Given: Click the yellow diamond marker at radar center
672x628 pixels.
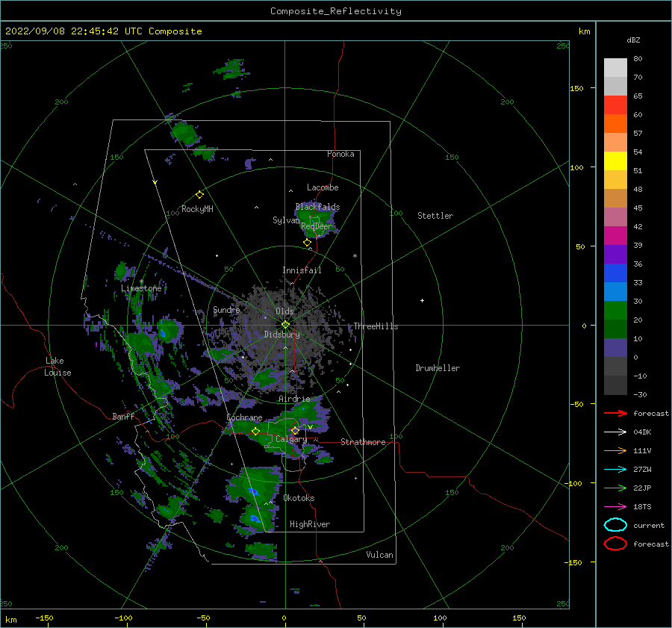Looking at the screenshot, I should click(x=285, y=325).
